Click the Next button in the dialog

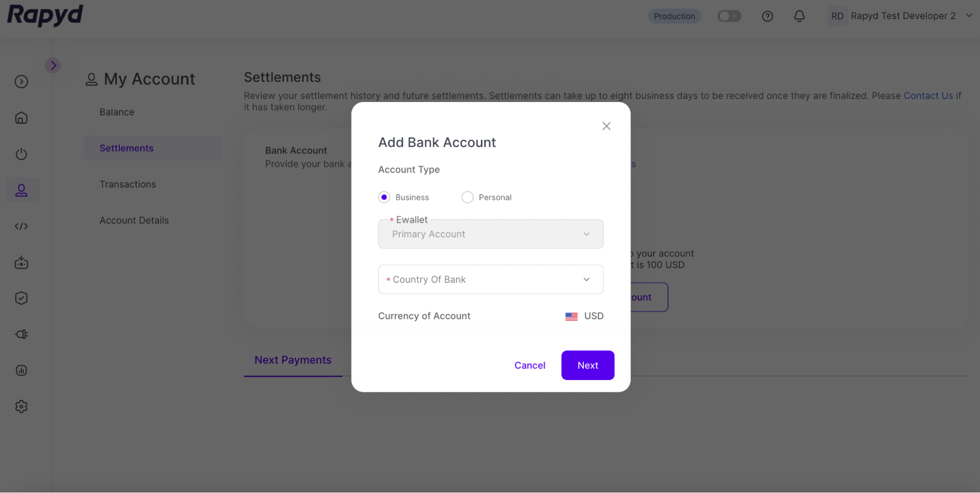587,365
